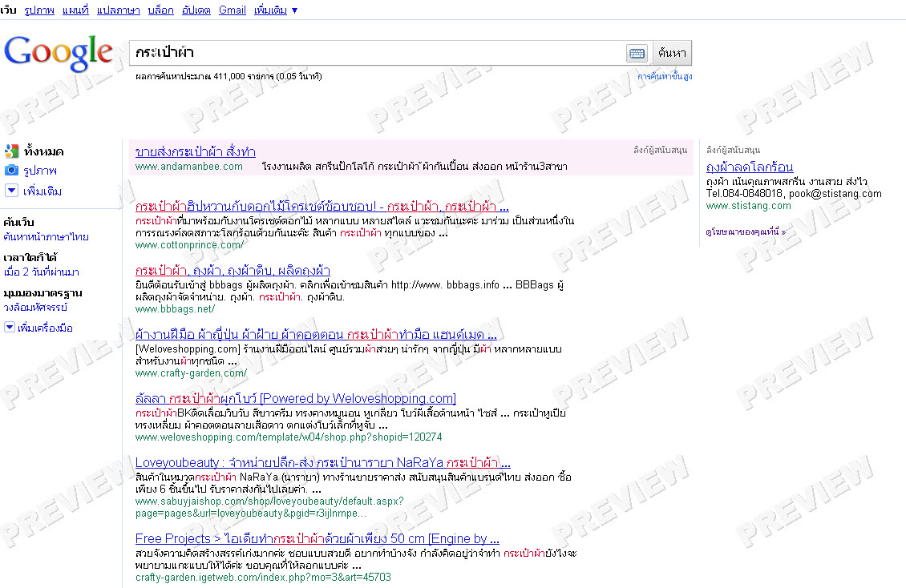Image resolution: width=906 pixels, height=588 pixels.
Task: Click the camera icon beside รูปภาพ
Action: point(11,170)
